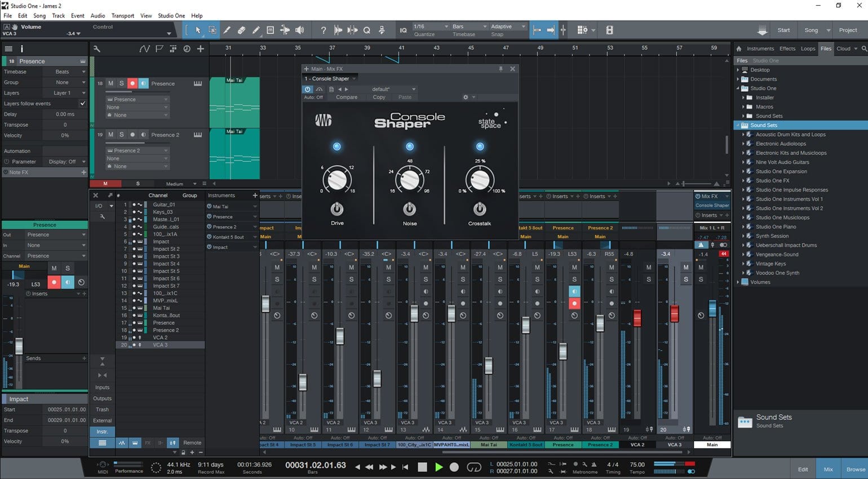This screenshot has width=868, height=479.
Task: Click the VCA 3 red fader handle
Action: [x=674, y=314]
